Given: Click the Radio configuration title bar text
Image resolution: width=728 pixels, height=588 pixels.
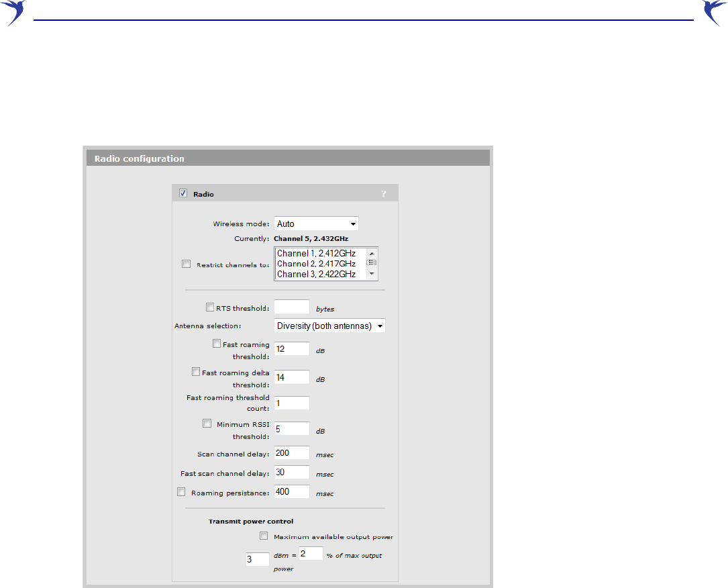Looking at the screenshot, I should tap(140, 159).
